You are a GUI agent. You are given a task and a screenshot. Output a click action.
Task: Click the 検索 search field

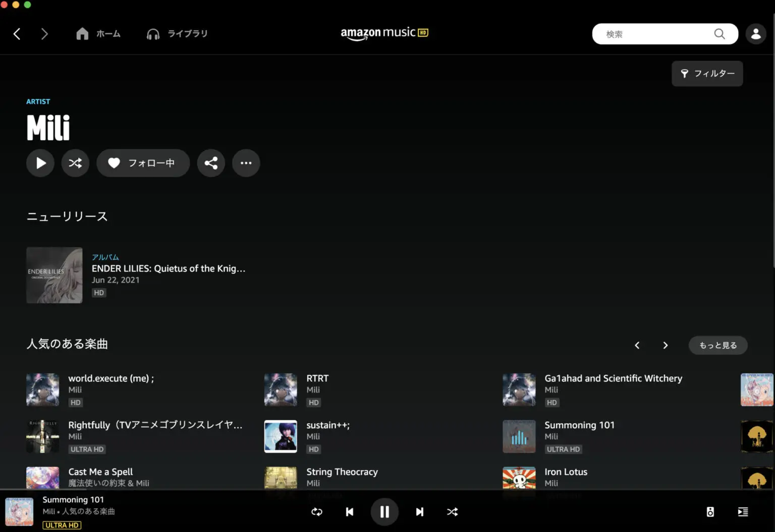point(656,34)
